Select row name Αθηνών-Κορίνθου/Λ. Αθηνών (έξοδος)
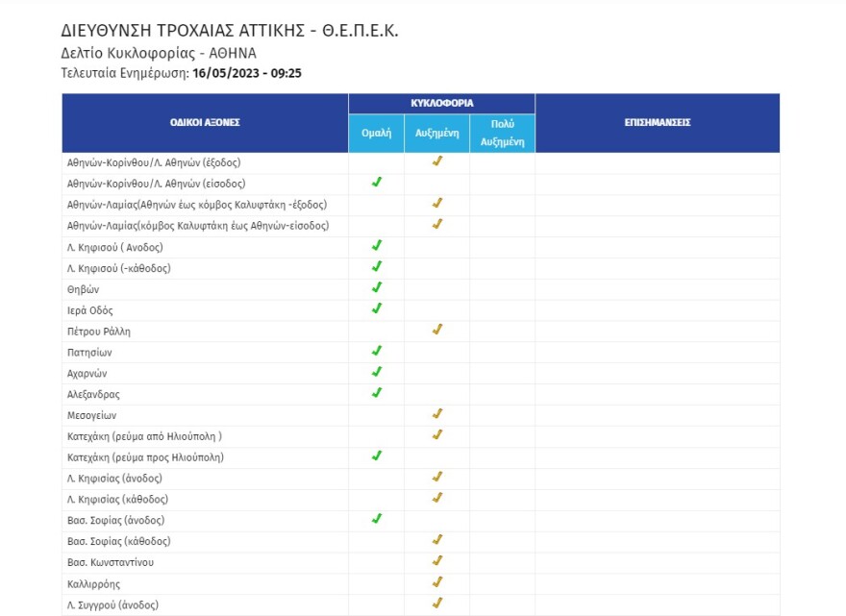 pyautogui.click(x=154, y=163)
